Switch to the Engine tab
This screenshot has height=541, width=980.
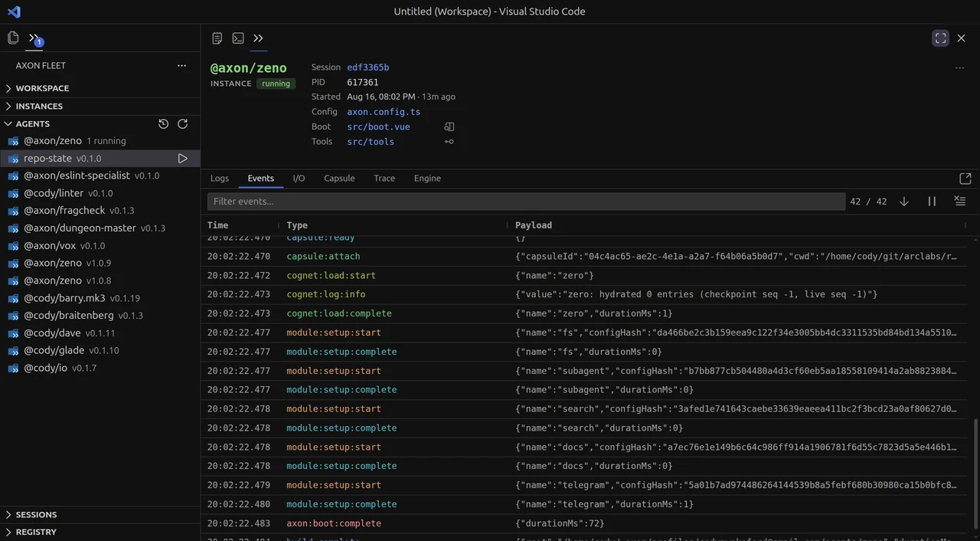tap(427, 178)
